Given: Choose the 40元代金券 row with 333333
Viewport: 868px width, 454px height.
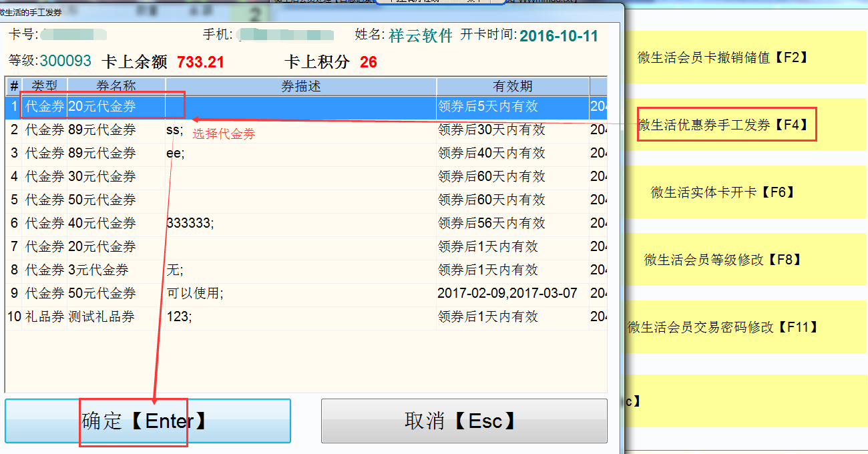Looking at the screenshot, I should tap(102, 223).
